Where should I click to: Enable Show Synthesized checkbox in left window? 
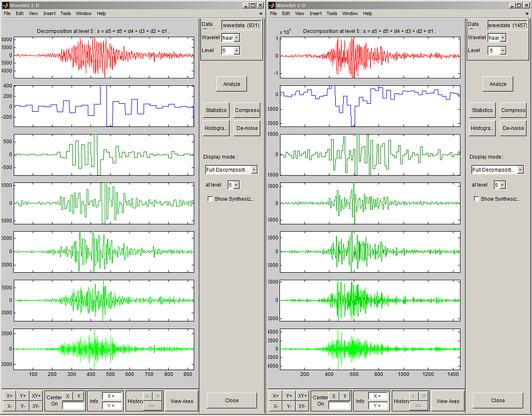point(210,198)
